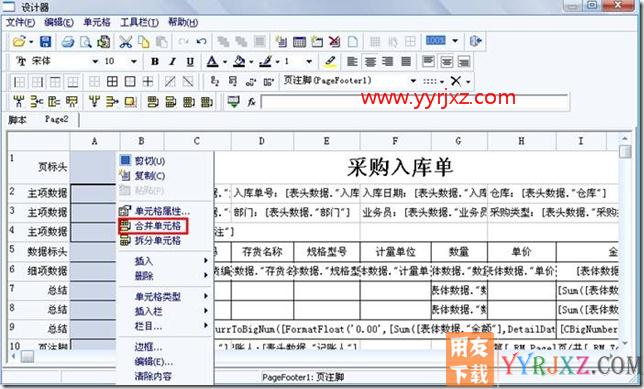Click the formula input field

tap(415, 101)
